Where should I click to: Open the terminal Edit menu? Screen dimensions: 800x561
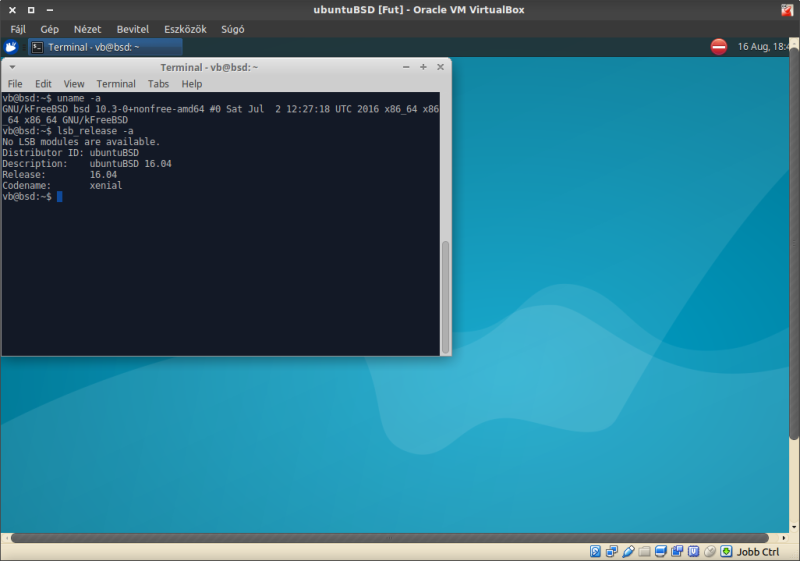point(43,84)
